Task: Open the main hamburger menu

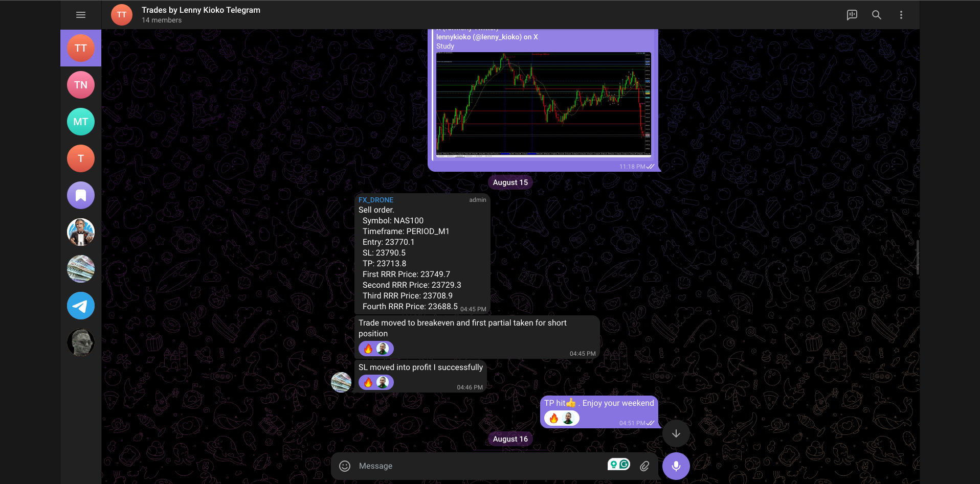Action: [80, 15]
